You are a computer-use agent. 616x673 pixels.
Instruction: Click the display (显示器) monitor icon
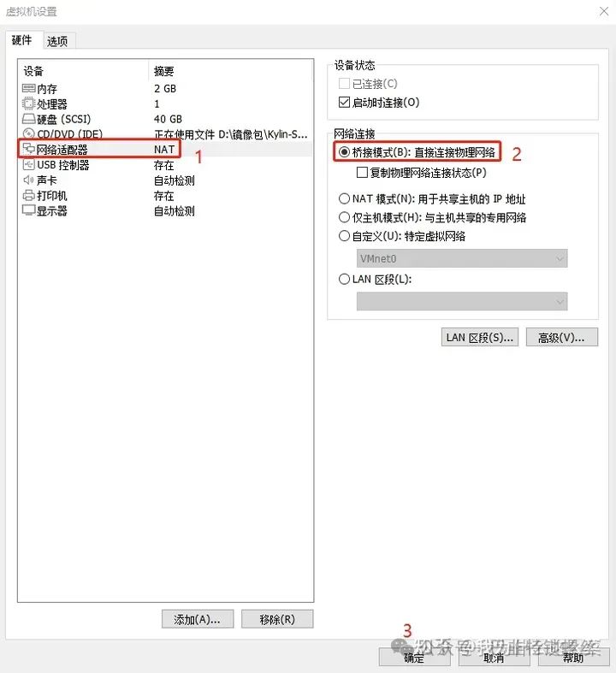pyautogui.click(x=29, y=210)
